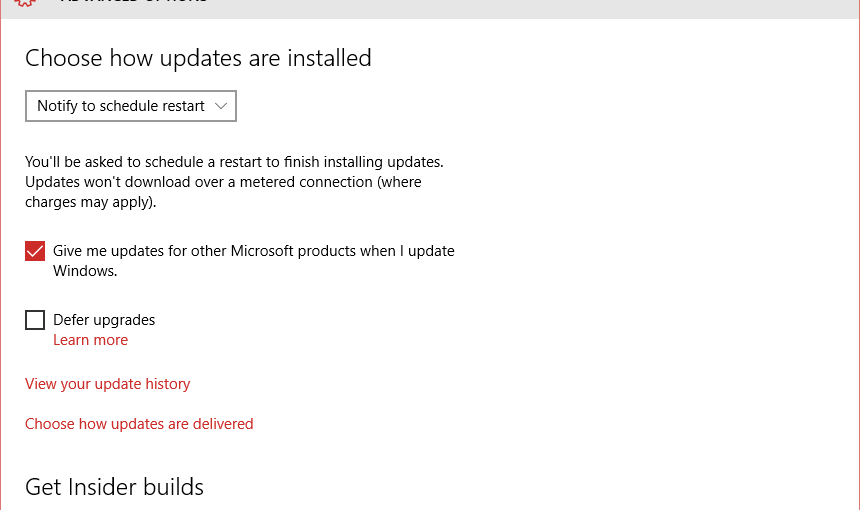Click the Get Insider builds heading

coord(115,487)
